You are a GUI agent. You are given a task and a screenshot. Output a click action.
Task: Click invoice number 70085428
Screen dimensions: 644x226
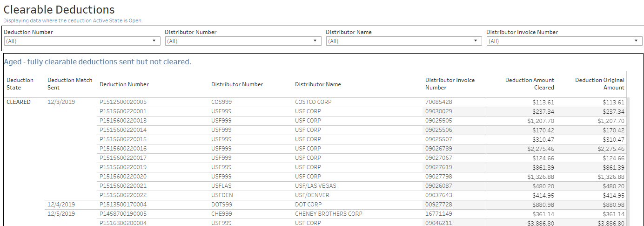438,102
